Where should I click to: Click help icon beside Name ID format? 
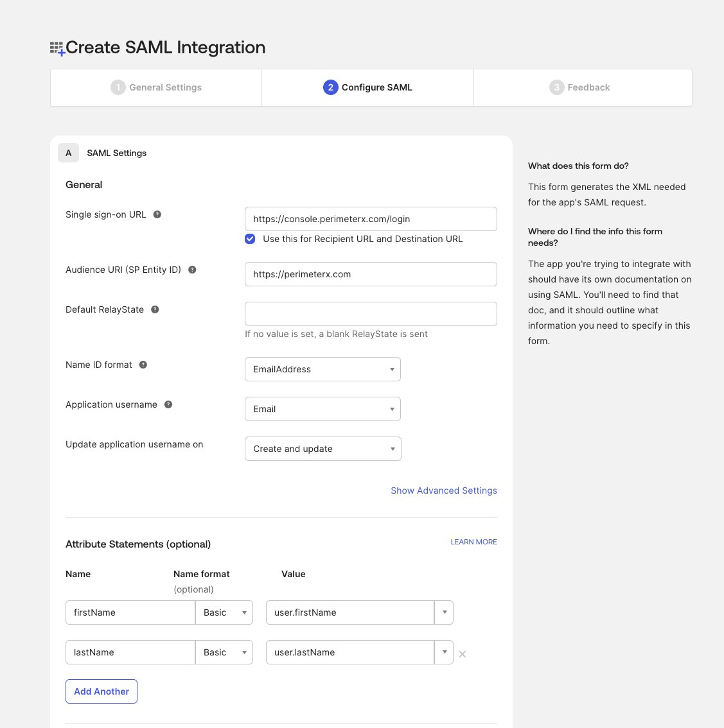(x=143, y=365)
